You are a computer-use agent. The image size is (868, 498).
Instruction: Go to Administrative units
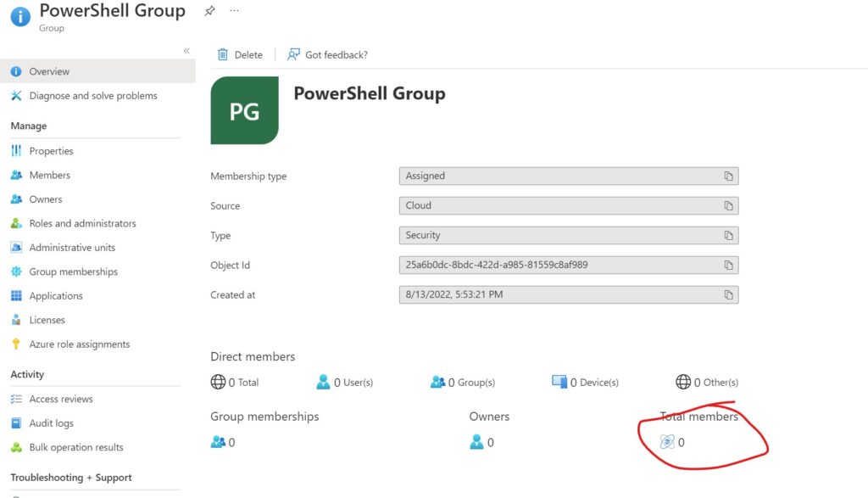72,248
